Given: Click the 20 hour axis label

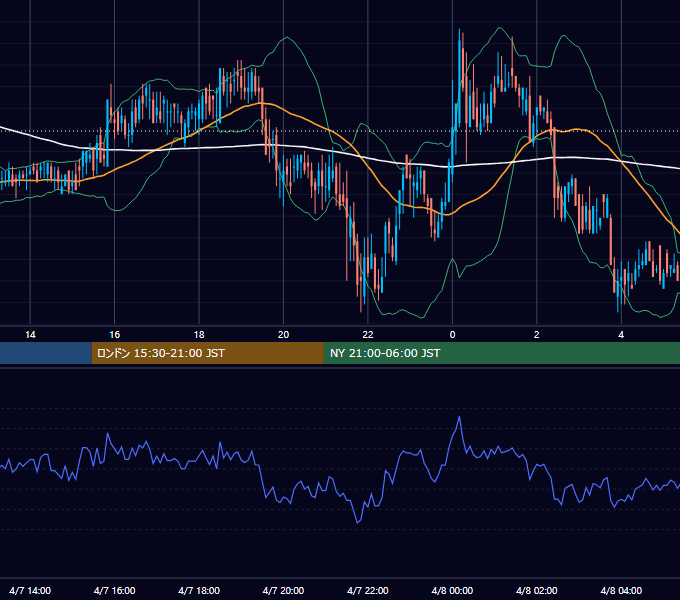Looking at the screenshot, I should (283, 334).
